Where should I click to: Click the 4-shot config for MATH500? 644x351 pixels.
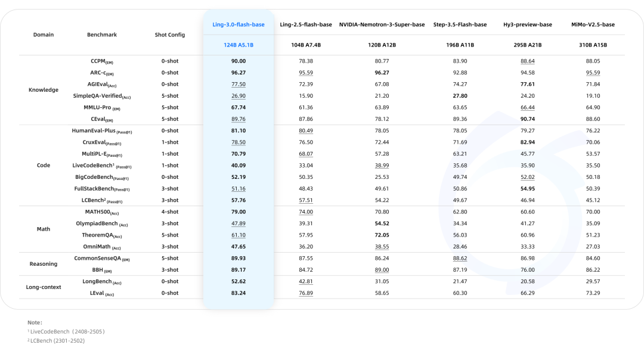click(x=169, y=212)
